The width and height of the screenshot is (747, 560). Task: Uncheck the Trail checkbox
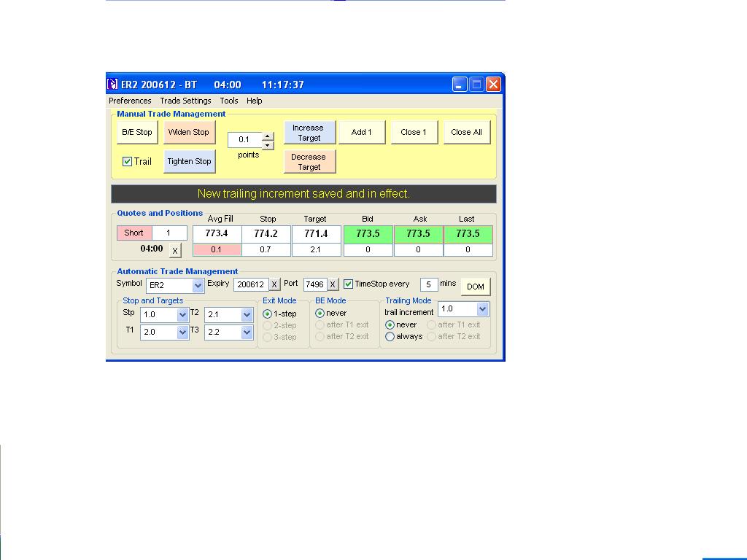coord(127,161)
